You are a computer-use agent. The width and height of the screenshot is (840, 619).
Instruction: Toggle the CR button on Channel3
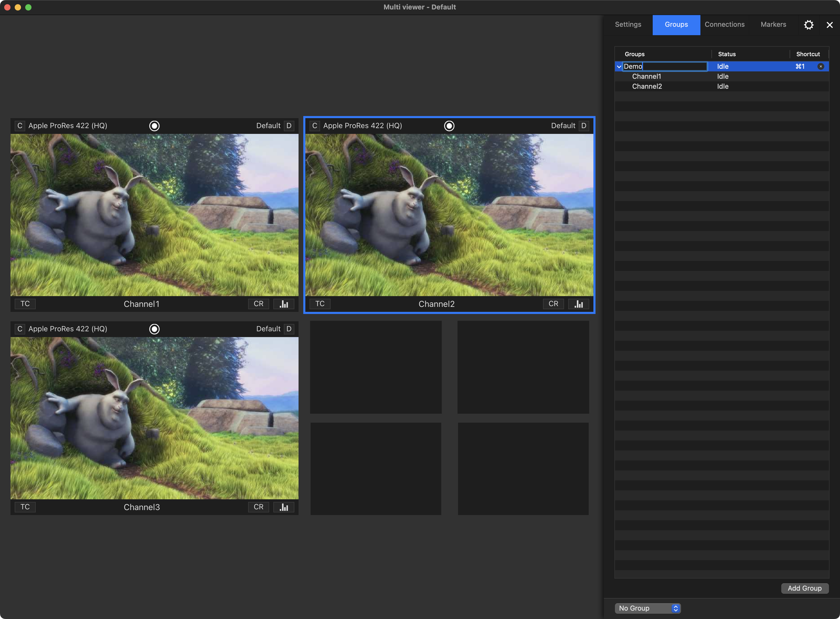[x=258, y=507]
